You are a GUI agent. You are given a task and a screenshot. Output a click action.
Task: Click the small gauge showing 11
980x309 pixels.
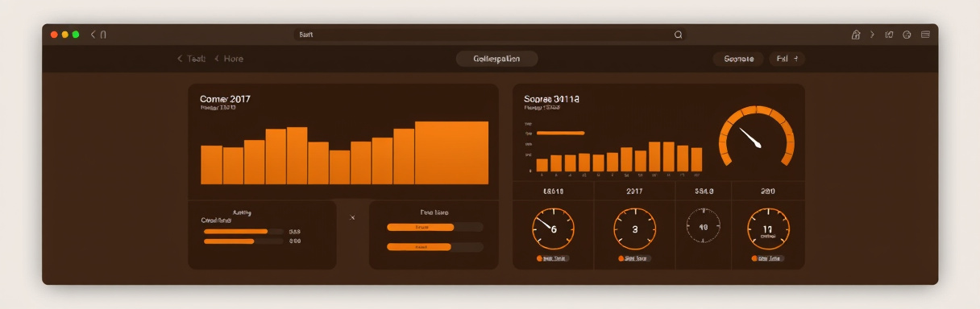point(768,229)
